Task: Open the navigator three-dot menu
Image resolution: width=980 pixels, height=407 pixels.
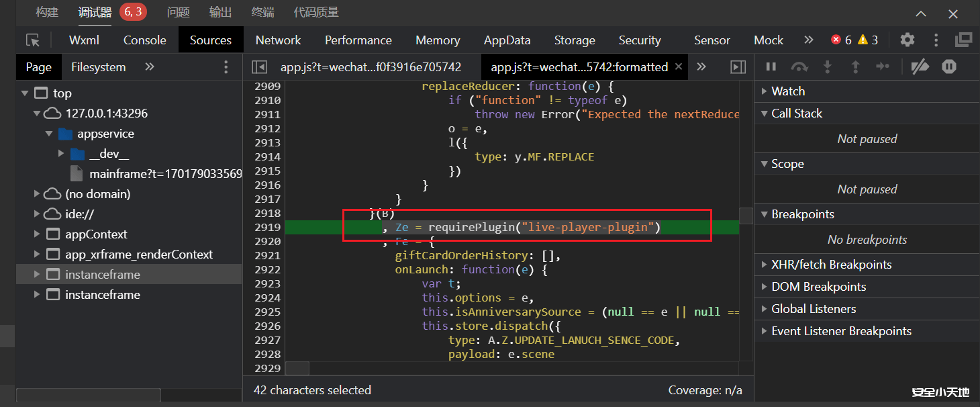Action: pos(226,66)
